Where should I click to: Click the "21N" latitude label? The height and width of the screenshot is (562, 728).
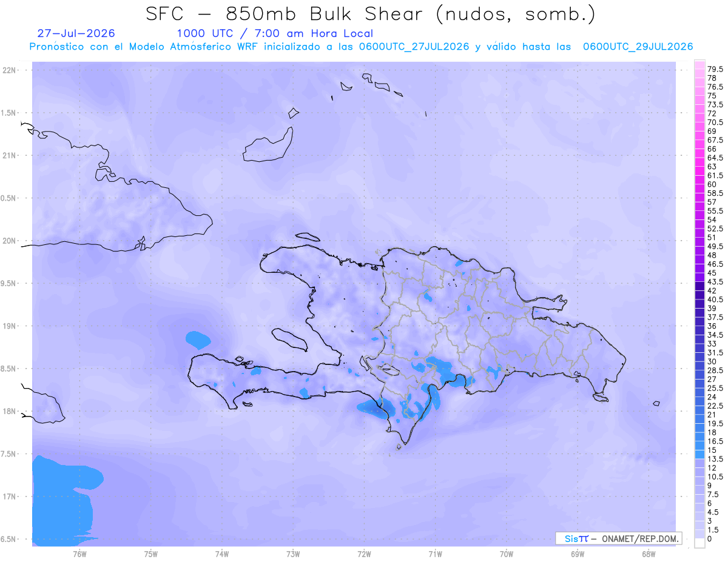(10, 156)
